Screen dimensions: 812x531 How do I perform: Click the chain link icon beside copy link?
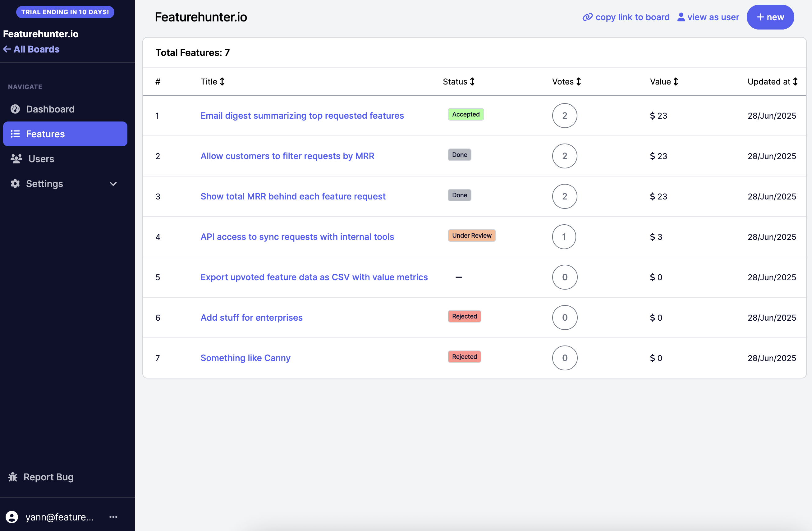(587, 17)
